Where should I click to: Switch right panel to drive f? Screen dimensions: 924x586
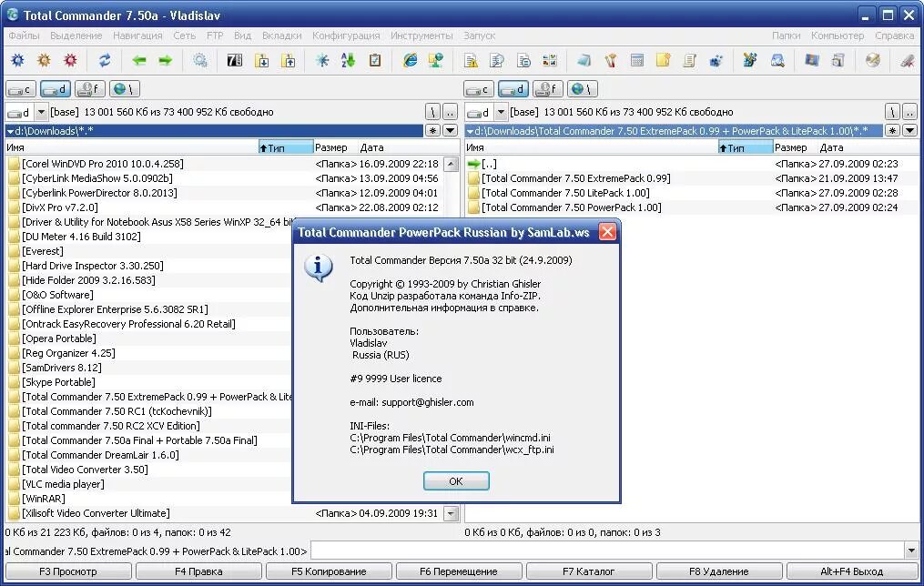coord(548,89)
